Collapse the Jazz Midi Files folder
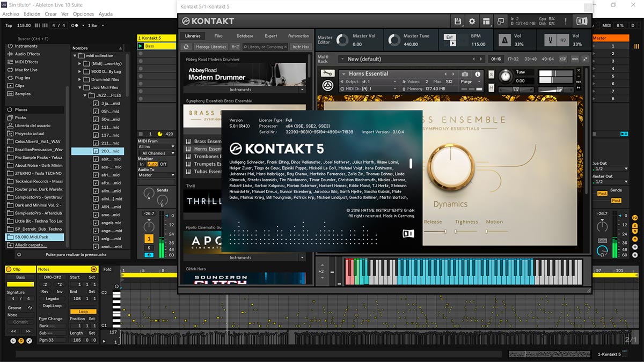 coord(80,87)
